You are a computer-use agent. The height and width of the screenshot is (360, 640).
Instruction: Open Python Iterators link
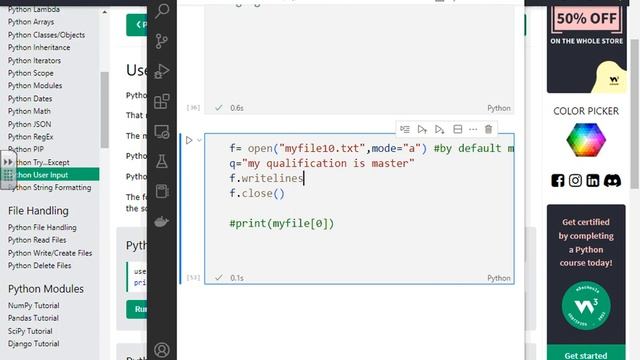pos(34,60)
